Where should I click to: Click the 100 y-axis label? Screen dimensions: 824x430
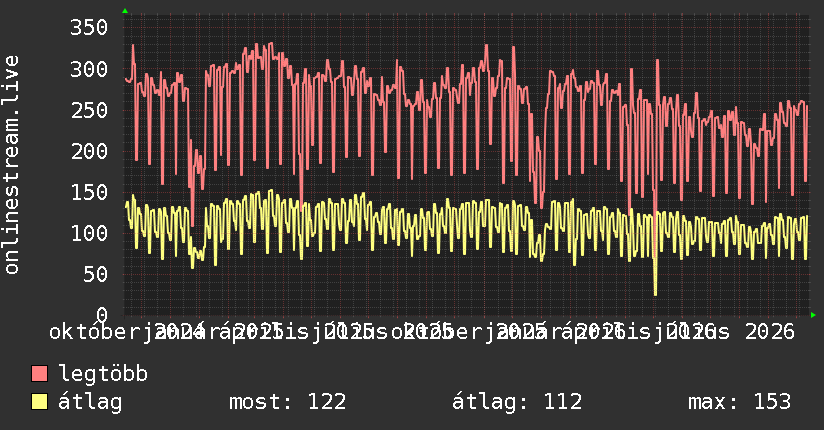[89, 233]
